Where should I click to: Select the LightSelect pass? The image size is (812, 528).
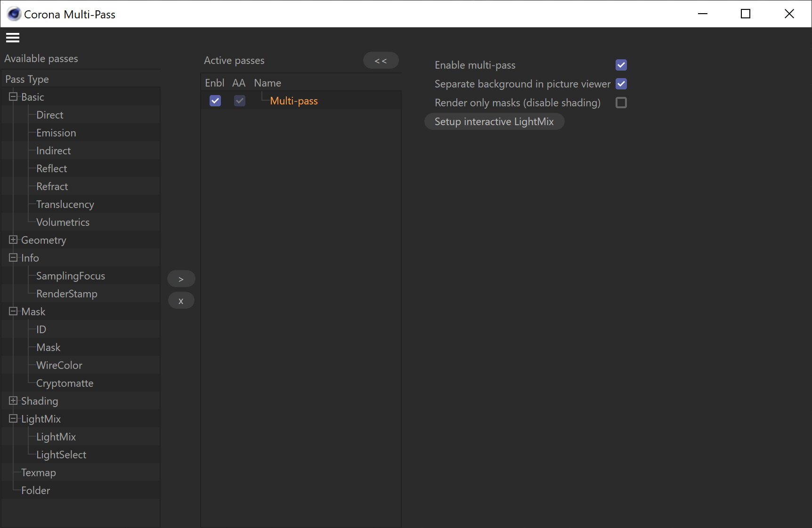tap(61, 455)
